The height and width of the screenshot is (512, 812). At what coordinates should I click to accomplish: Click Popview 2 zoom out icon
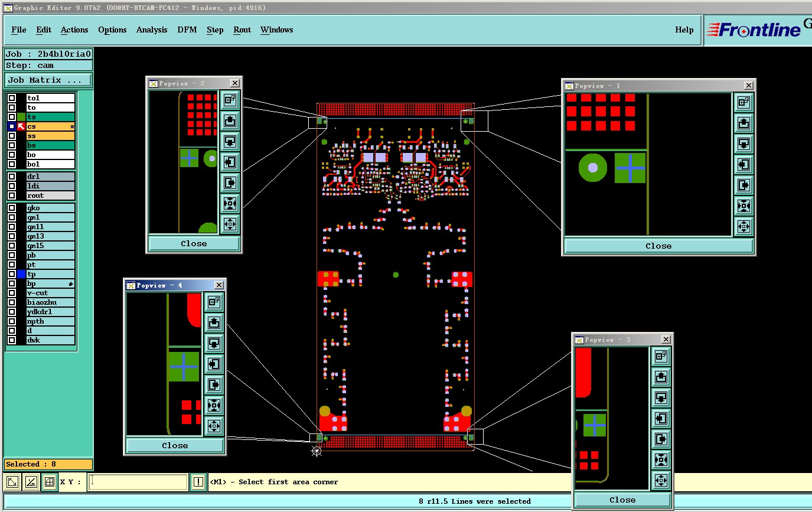click(x=230, y=224)
